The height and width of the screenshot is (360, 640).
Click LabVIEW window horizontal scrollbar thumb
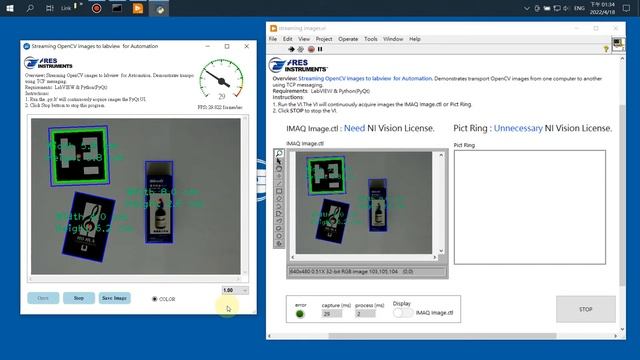click(442, 336)
